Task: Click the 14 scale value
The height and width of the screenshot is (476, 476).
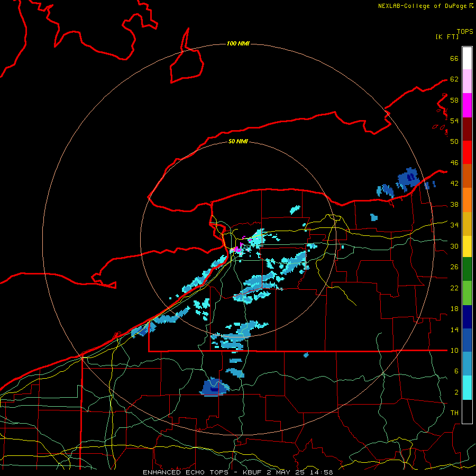Action: (454, 329)
